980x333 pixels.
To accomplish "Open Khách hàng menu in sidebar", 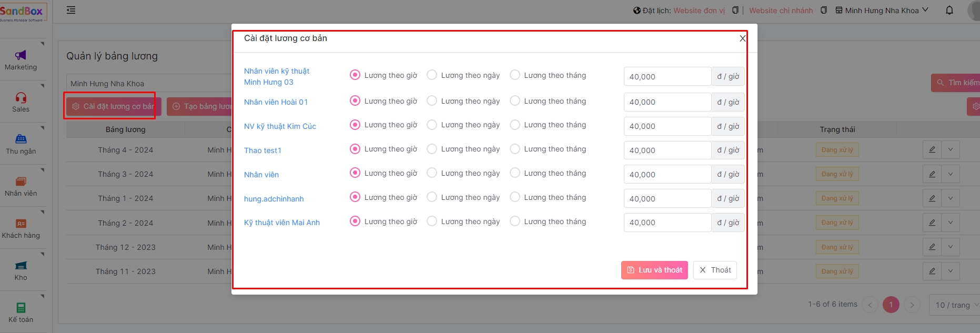I will 21,228.
